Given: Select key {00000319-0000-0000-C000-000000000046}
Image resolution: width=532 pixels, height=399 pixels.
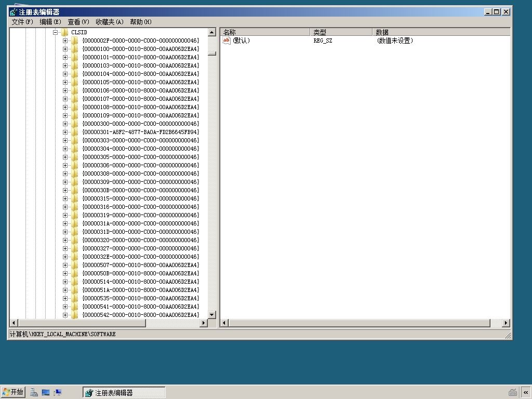Looking at the screenshot, I should pyautogui.click(x=140, y=215).
